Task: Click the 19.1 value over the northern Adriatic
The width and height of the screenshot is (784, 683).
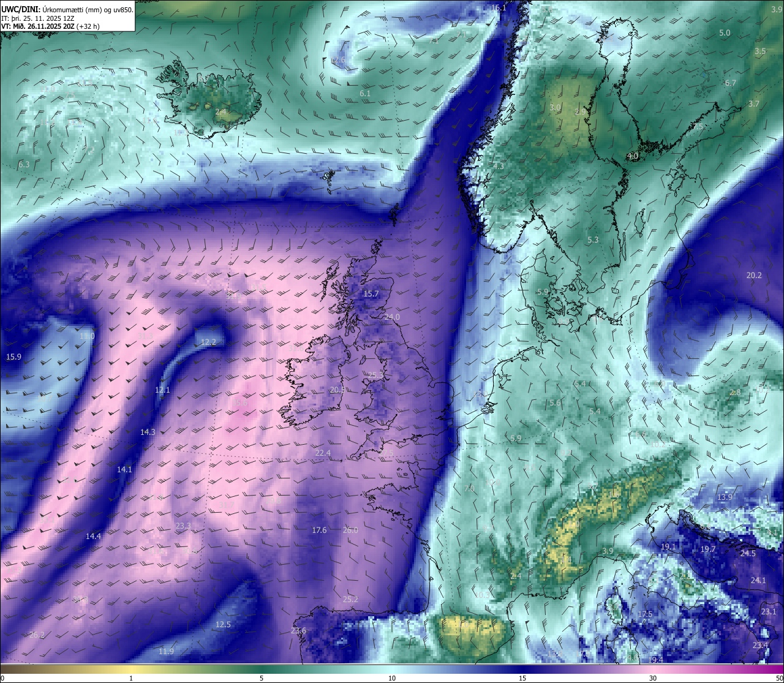Action: 668,546
